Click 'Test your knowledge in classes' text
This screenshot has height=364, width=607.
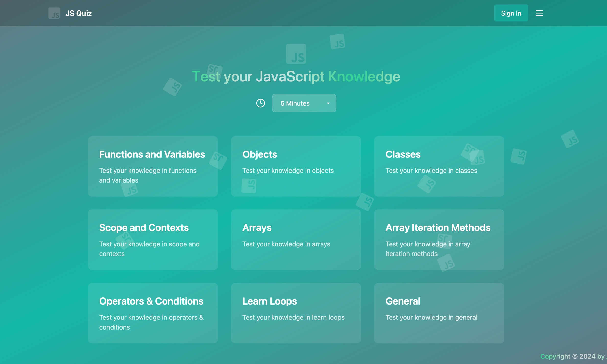pos(431,171)
